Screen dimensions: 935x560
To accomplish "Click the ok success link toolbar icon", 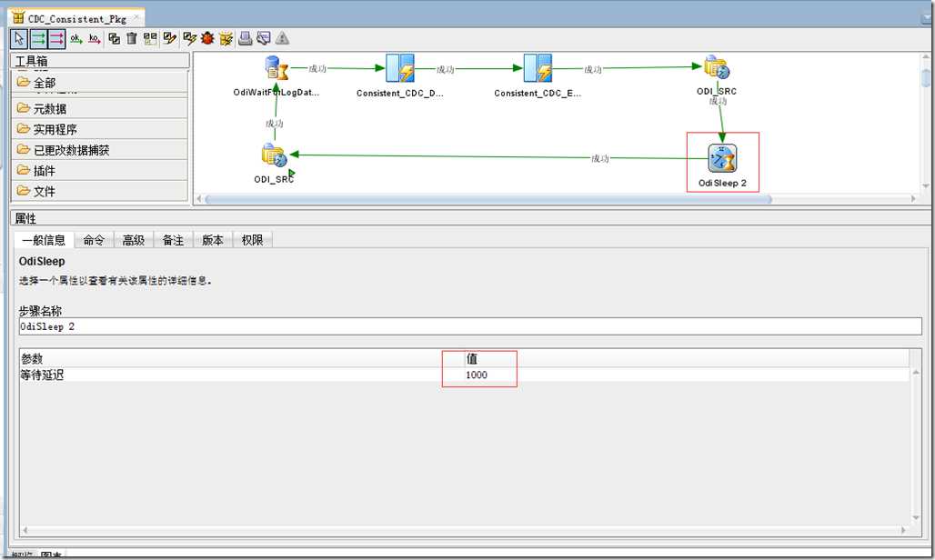I will pos(75,39).
